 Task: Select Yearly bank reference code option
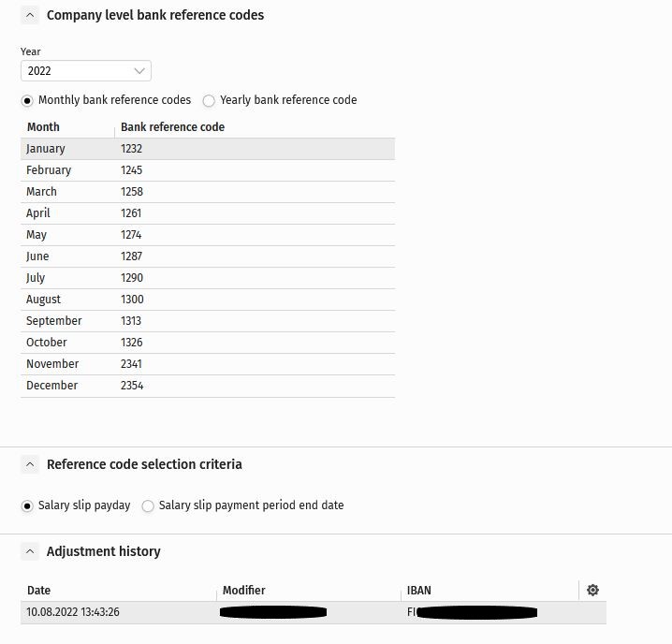pos(209,101)
